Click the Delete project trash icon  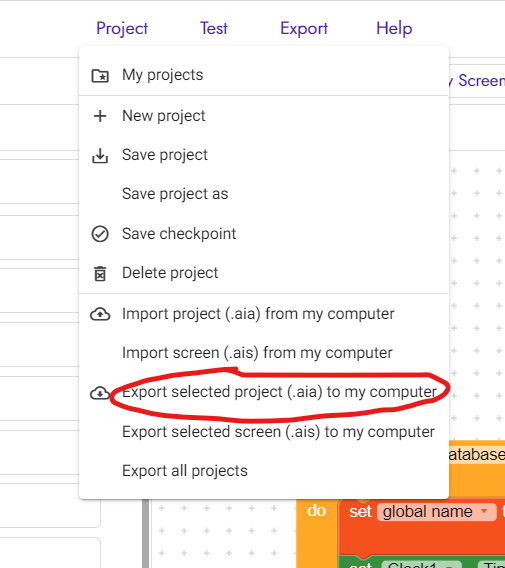point(100,273)
